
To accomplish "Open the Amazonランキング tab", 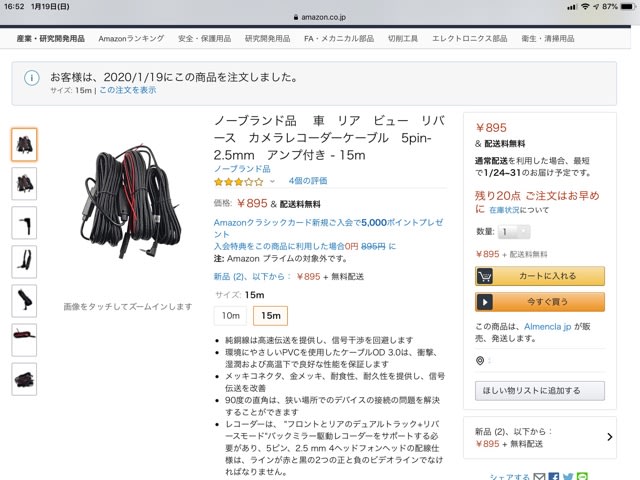I will tap(131, 39).
